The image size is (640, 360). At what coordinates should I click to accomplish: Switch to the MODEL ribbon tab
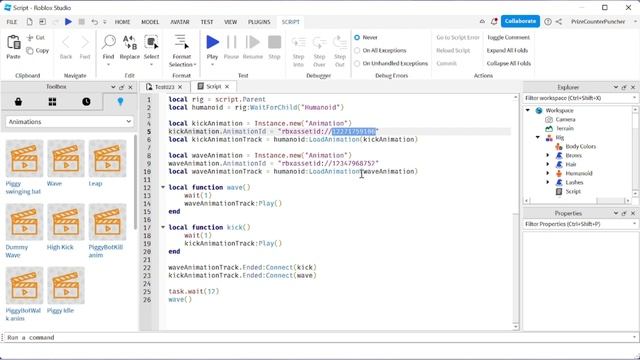click(x=150, y=22)
